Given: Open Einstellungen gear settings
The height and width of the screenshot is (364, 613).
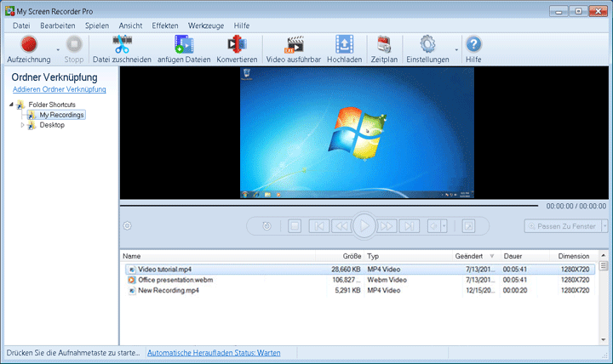Looking at the screenshot, I should pos(427,45).
